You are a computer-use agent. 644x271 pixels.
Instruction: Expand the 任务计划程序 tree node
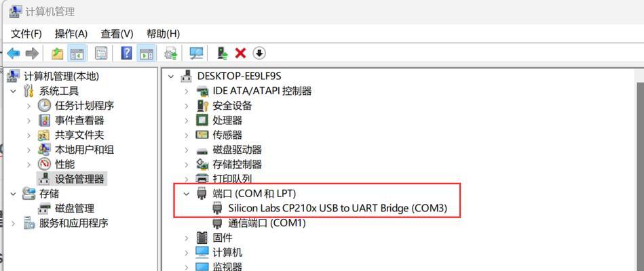coord(29,106)
